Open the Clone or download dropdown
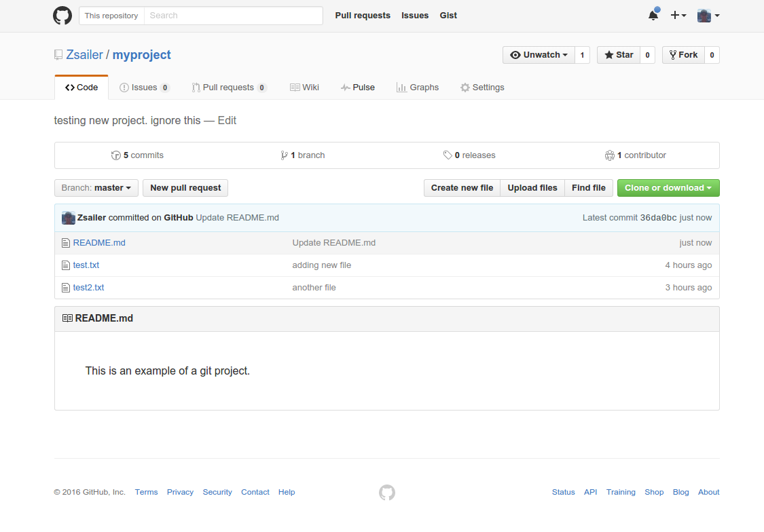Screen dimensions: 764x532 [x=668, y=188]
